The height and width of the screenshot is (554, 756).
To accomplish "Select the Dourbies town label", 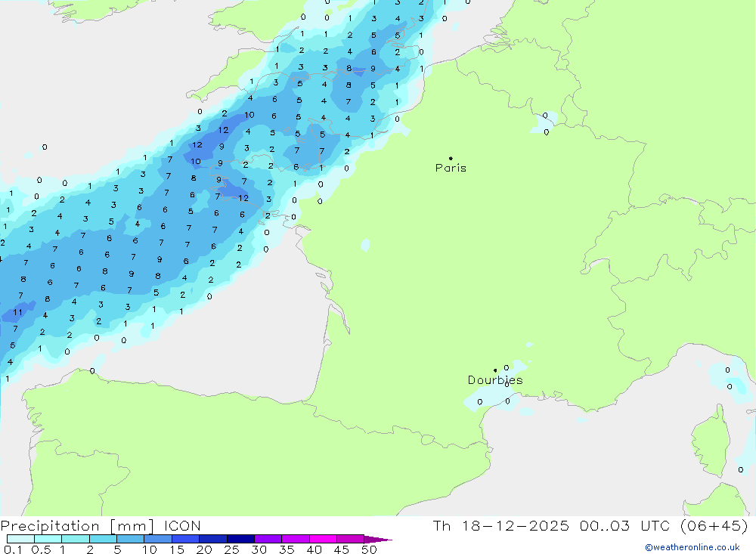I will pos(495,380).
